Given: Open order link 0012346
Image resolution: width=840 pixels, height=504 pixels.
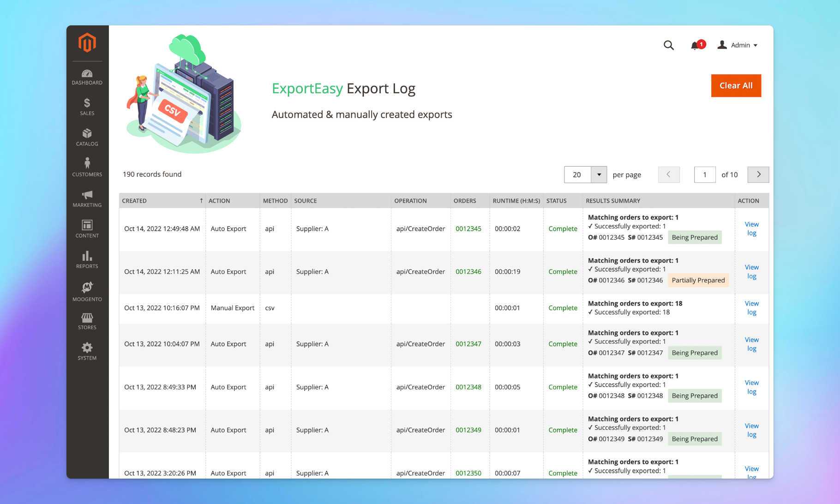Looking at the screenshot, I should (x=468, y=271).
